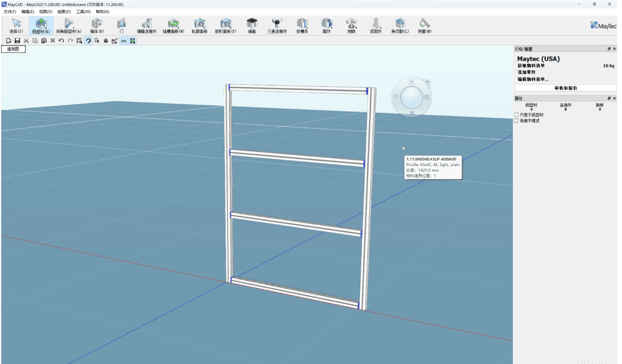Enable the 只显示铝型材 checkbox
This screenshot has width=622, height=364.
(x=516, y=115)
